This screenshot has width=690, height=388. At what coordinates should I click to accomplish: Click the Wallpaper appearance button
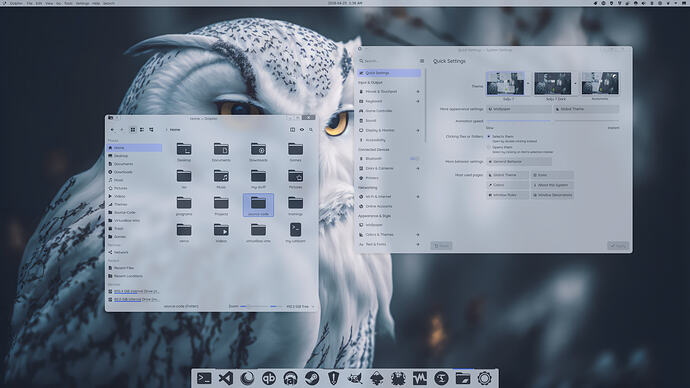pyautogui.click(x=519, y=109)
